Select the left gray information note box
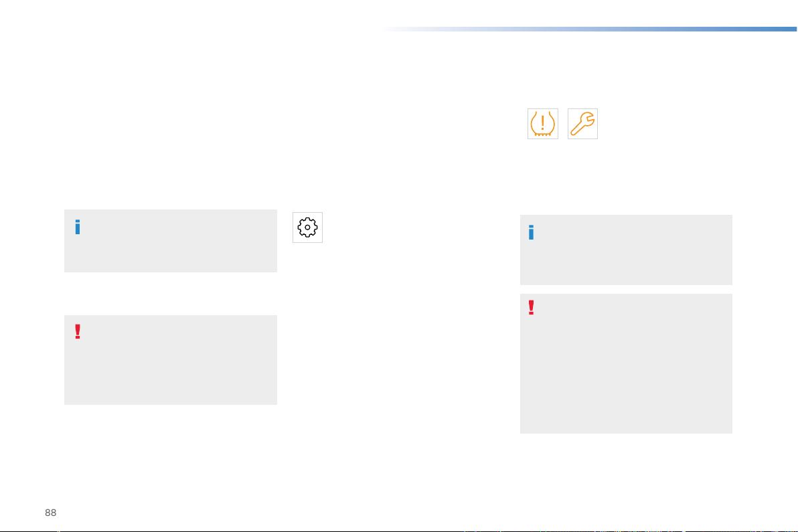 pyautogui.click(x=171, y=240)
